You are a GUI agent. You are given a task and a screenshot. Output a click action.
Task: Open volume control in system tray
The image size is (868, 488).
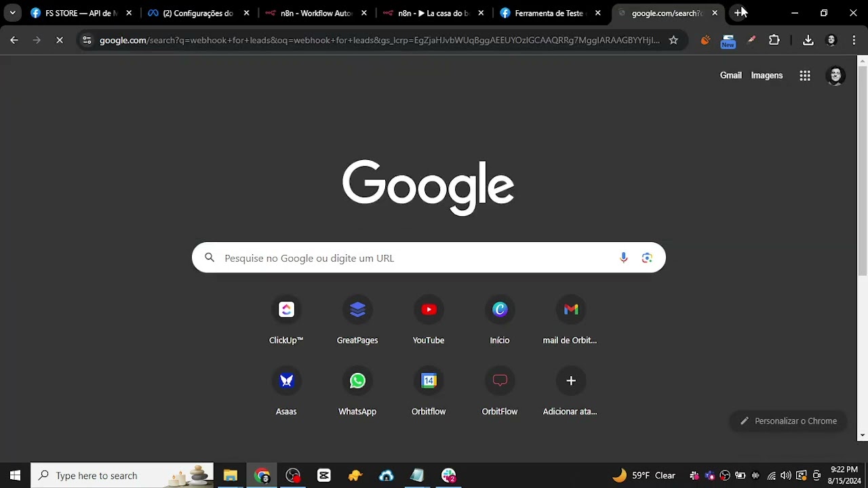785,475
